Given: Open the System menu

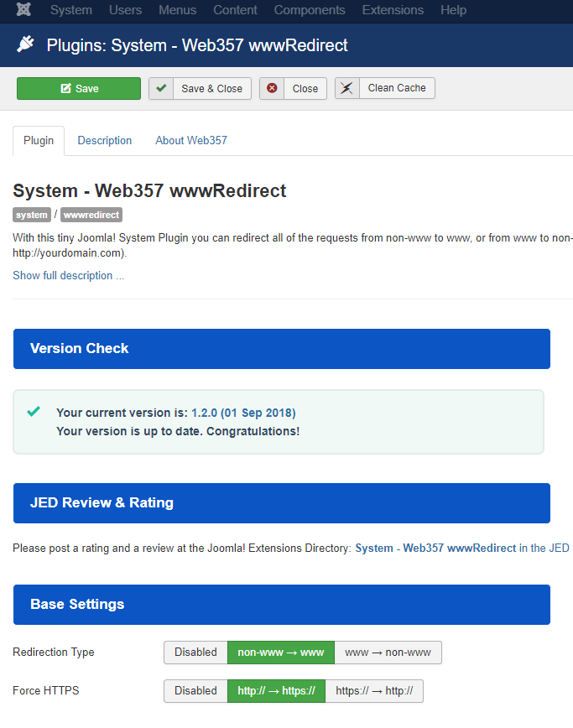Looking at the screenshot, I should [71, 10].
